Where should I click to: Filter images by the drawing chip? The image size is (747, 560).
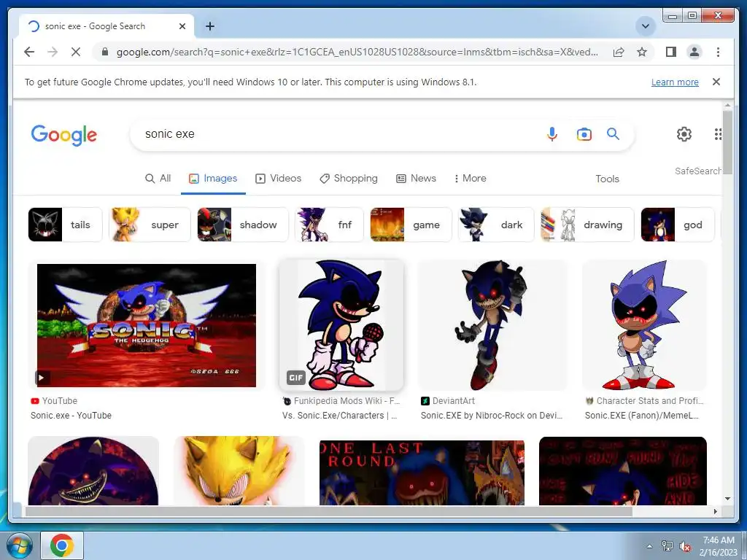click(x=587, y=225)
